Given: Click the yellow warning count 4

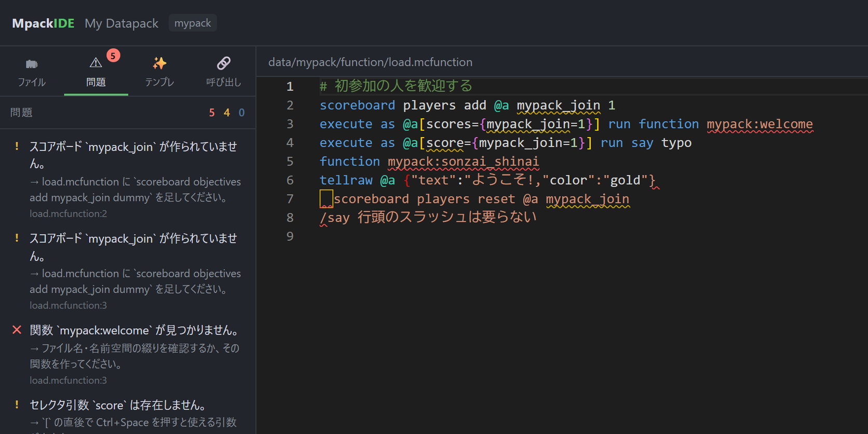Looking at the screenshot, I should (x=227, y=113).
